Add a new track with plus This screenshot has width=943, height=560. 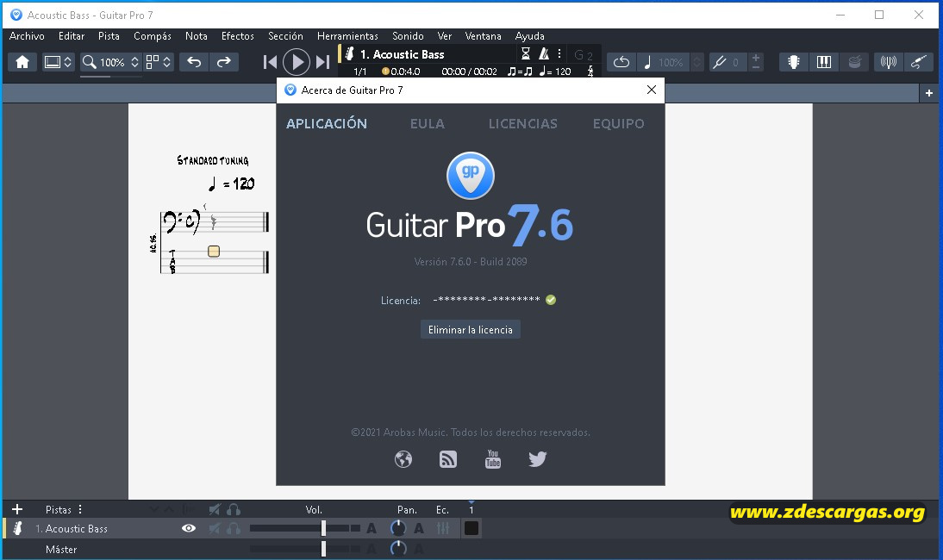point(17,509)
